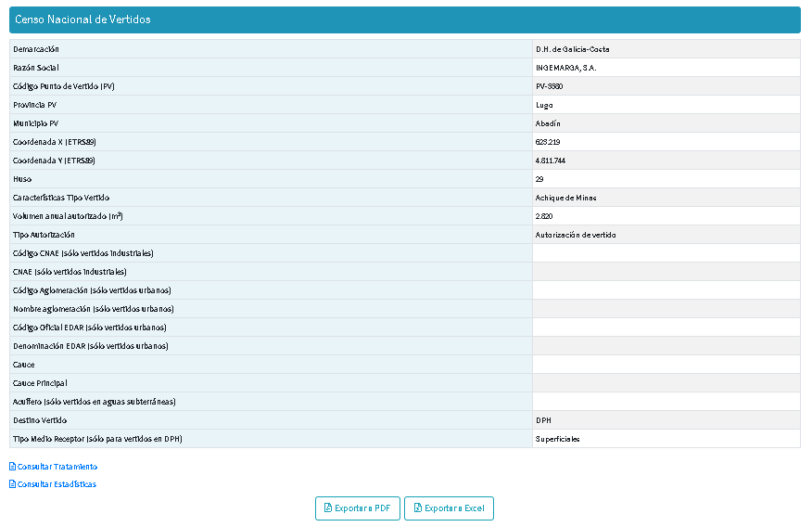Click the Censo Nacional de Vertidos header
The image size is (812, 527).
82,19
